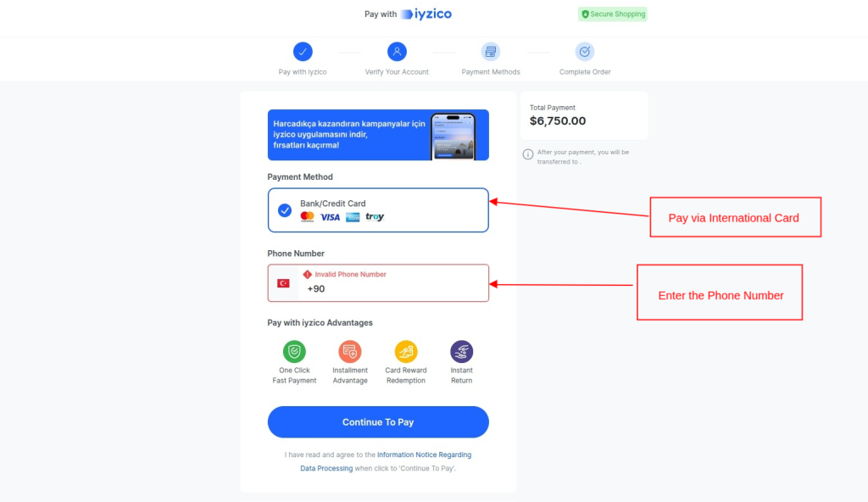868x502 pixels.
Task: Click the Instant Return caption
Action: 462,375
